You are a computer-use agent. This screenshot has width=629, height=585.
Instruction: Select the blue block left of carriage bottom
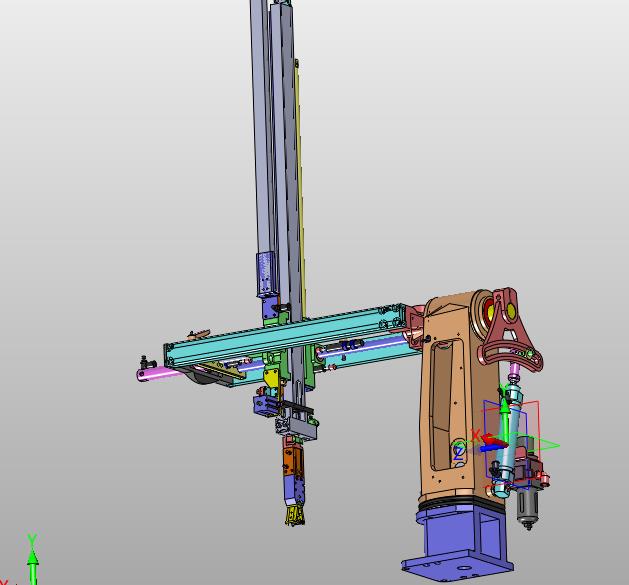[265, 407]
